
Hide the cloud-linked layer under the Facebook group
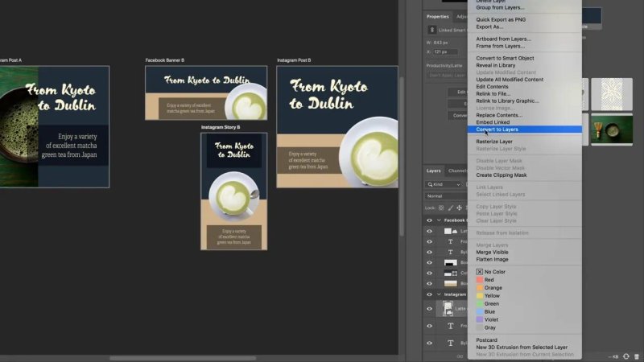click(429, 231)
